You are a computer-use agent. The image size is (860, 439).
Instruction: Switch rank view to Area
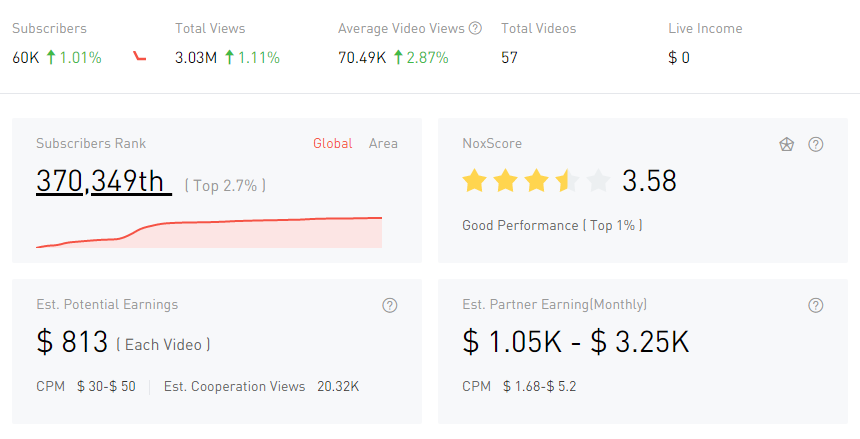click(383, 143)
